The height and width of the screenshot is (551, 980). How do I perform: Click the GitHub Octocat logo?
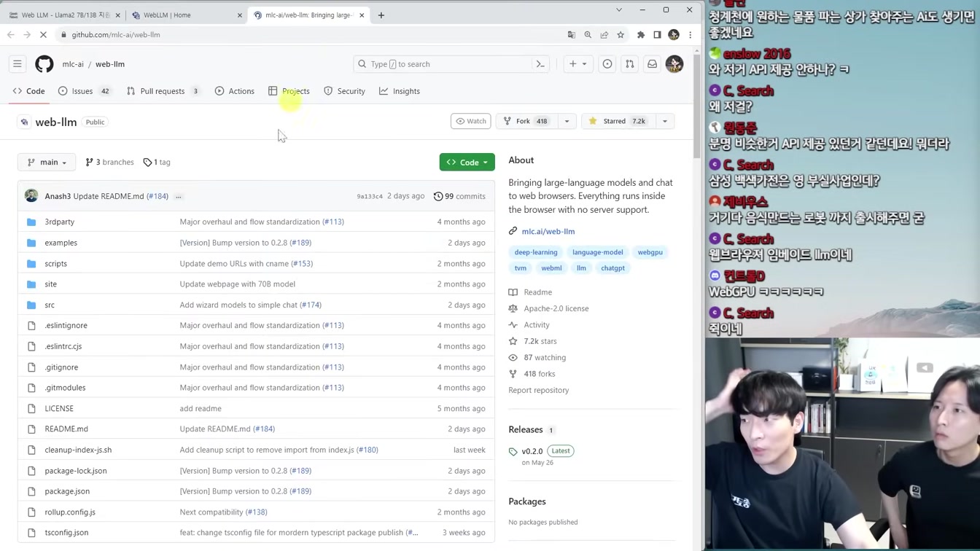coord(44,64)
